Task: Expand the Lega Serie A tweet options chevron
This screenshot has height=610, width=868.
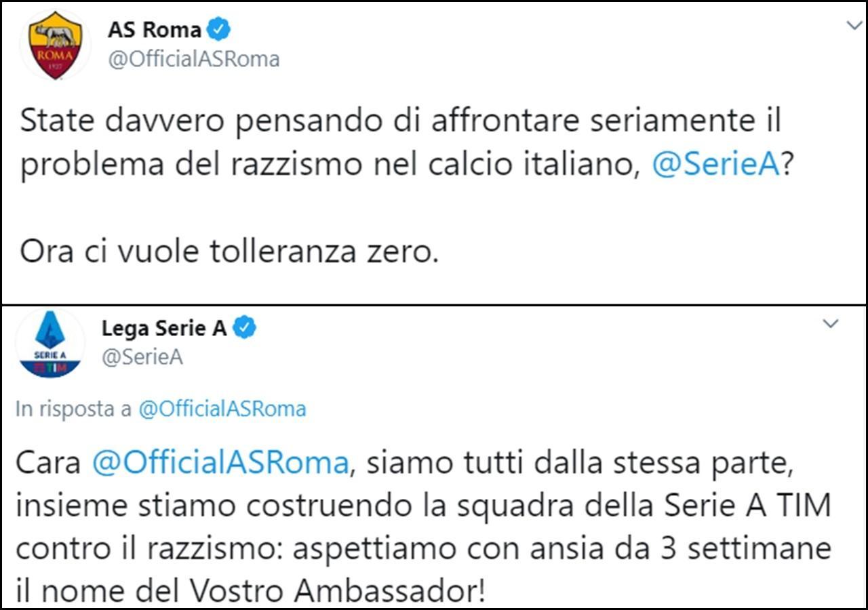Action: click(830, 324)
